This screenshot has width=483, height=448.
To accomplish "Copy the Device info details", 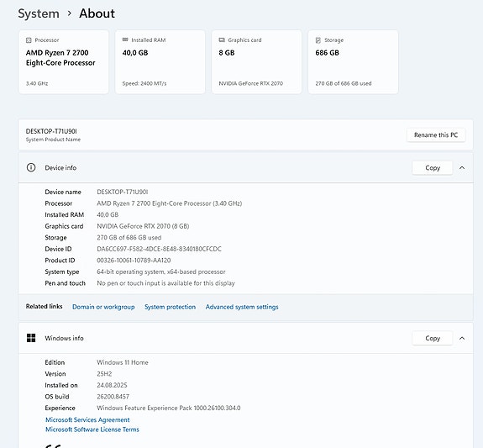I will tap(433, 168).
